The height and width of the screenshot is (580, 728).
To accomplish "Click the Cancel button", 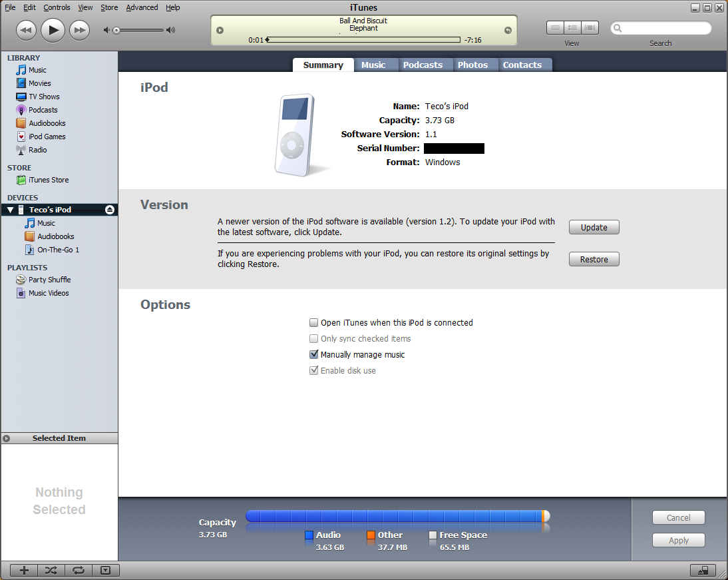I will click(x=679, y=517).
